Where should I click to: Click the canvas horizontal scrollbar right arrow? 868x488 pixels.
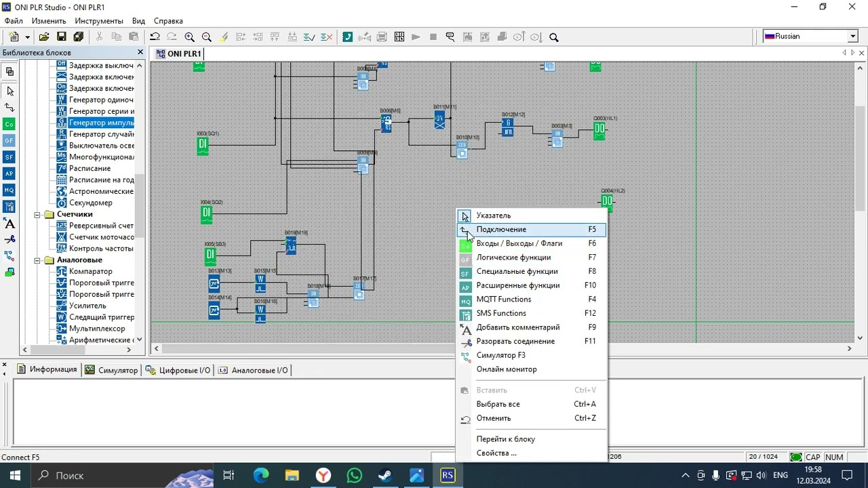click(849, 348)
